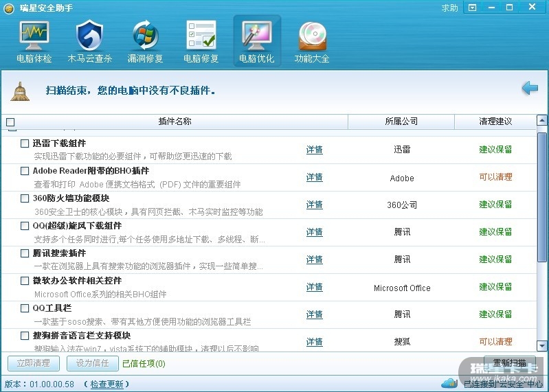Sort by 清理建议 column header
This screenshot has height=392, width=549.
tap(495, 122)
